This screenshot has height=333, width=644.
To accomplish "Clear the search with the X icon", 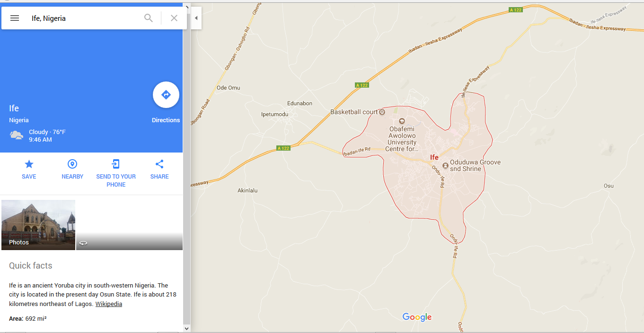I will click(x=174, y=18).
